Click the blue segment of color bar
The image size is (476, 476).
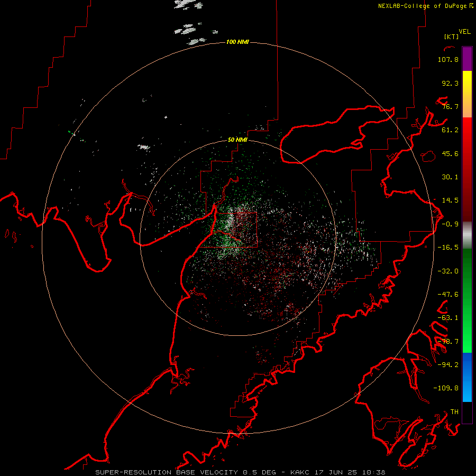coord(467,377)
